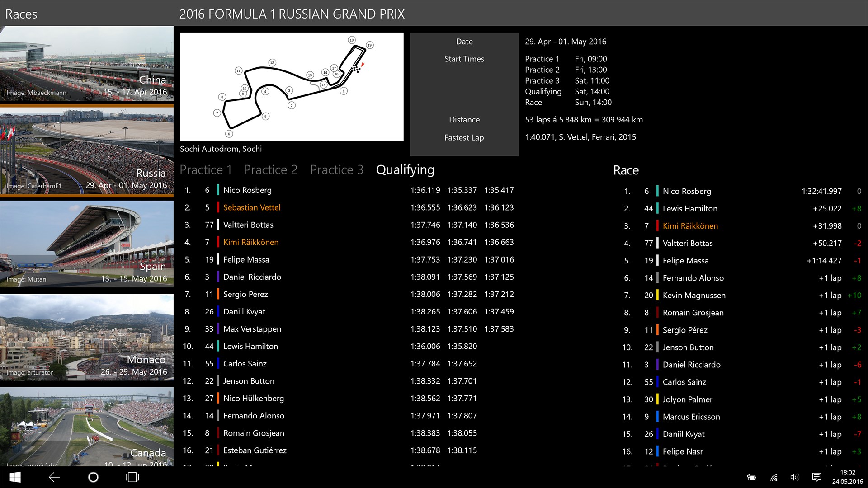Open Cortana search from the taskbar
Viewport: 868px width, 488px height.
93,477
